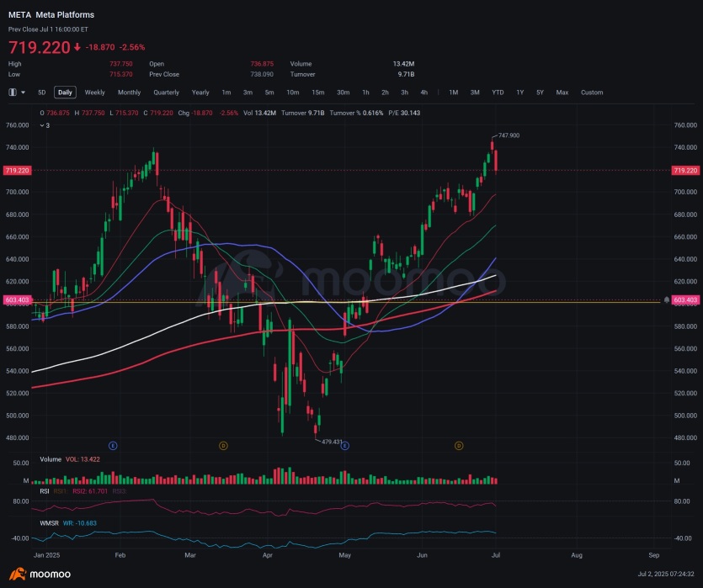Click the Prev Close 738.090 value
Image resolution: width=703 pixels, height=588 pixels.
[x=262, y=74]
